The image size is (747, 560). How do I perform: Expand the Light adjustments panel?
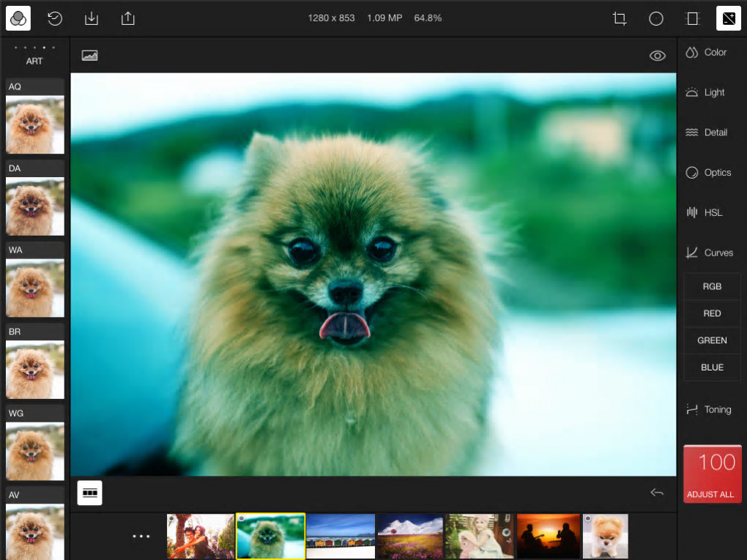[x=705, y=92]
